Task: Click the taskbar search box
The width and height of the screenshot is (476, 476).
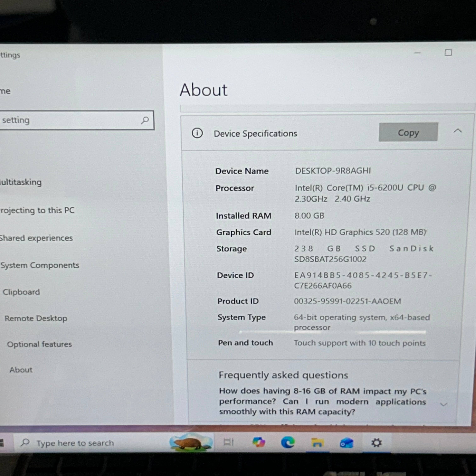Action: click(113, 443)
